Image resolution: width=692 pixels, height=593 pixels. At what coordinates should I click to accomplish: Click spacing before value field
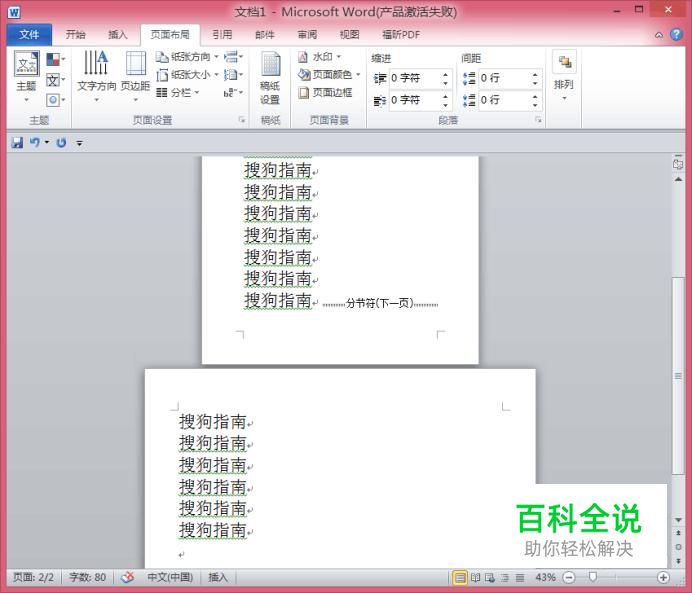click(x=504, y=79)
